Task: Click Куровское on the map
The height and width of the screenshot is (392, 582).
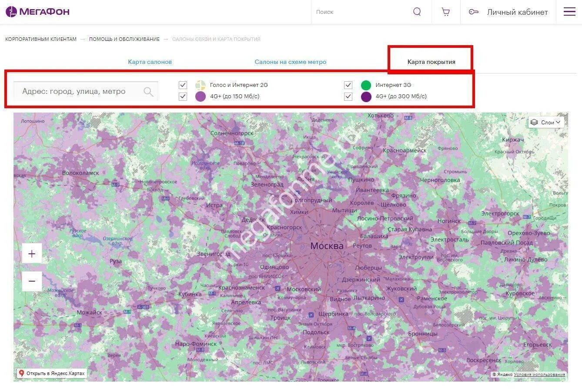Action: click(519, 294)
